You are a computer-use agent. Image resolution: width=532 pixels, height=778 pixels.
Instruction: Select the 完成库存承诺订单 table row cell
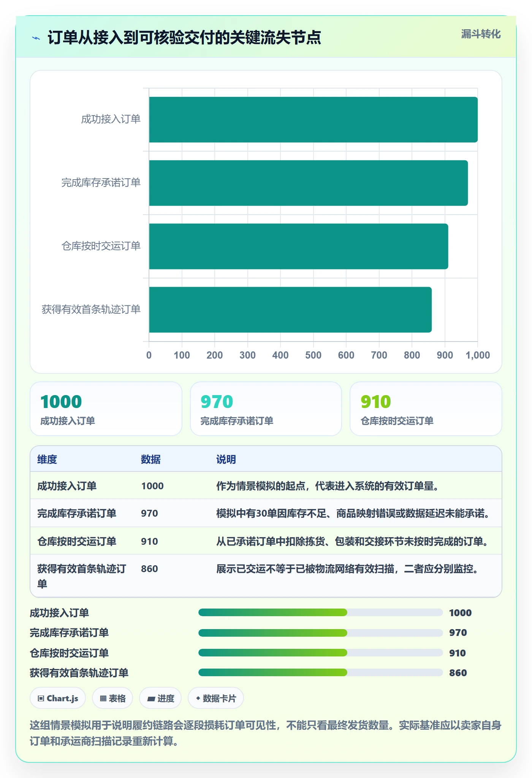[x=77, y=513]
